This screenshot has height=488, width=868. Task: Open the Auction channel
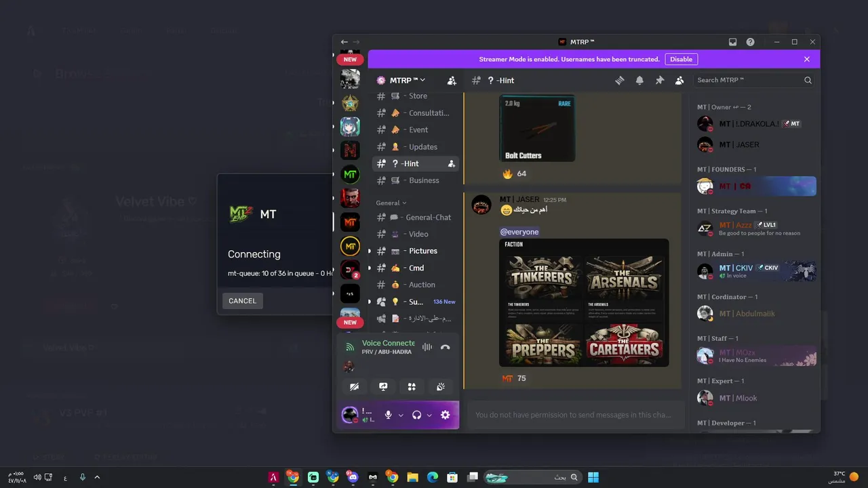tap(416, 285)
